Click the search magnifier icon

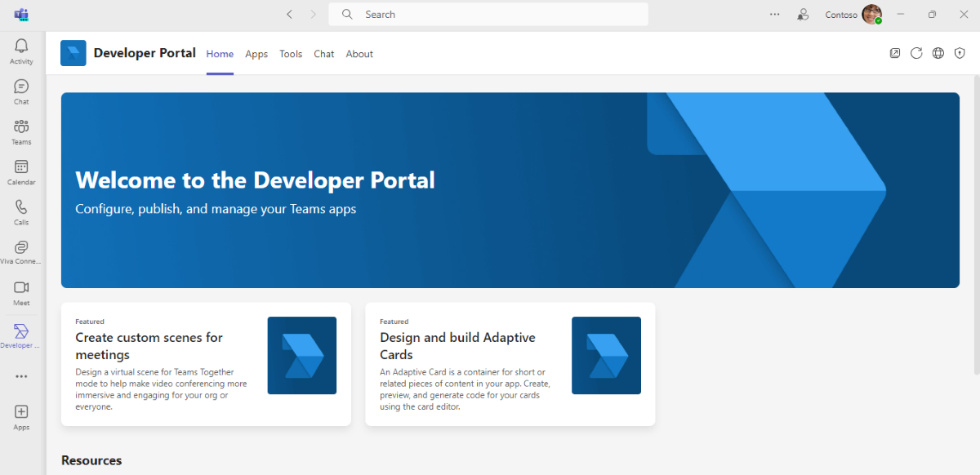[x=348, y=14]
